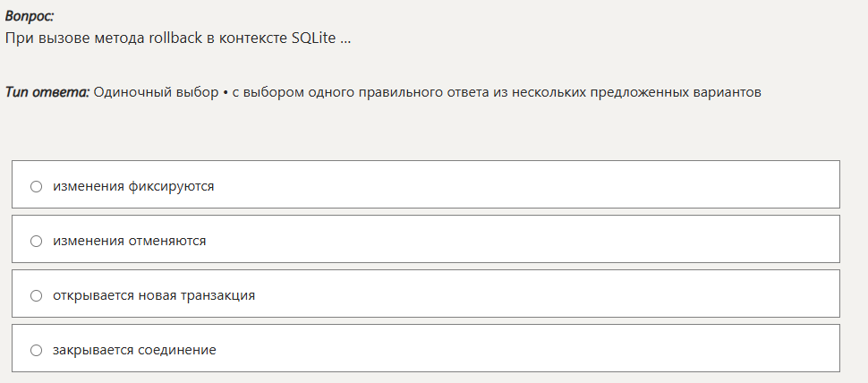This screenshot has height=383, width=868.
Task: Choose the "открывается новая транзакция" radio button
Action: [37, 295]
